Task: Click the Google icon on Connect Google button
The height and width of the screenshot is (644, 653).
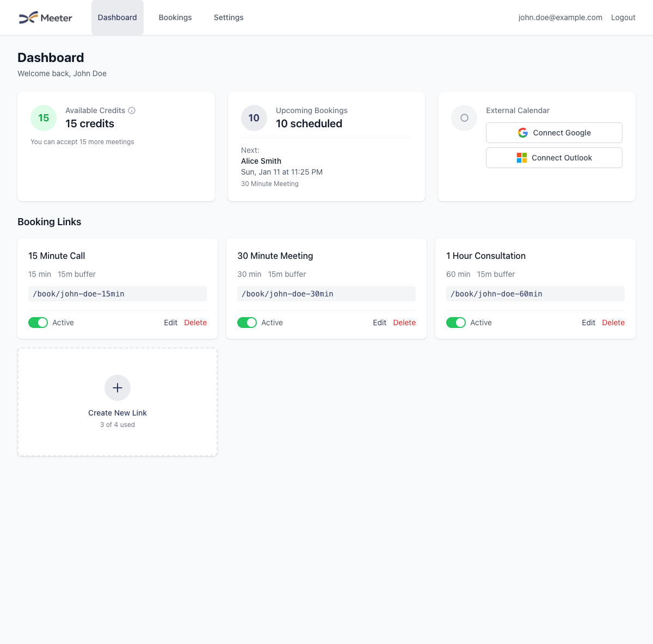Action: pos(522,133)
